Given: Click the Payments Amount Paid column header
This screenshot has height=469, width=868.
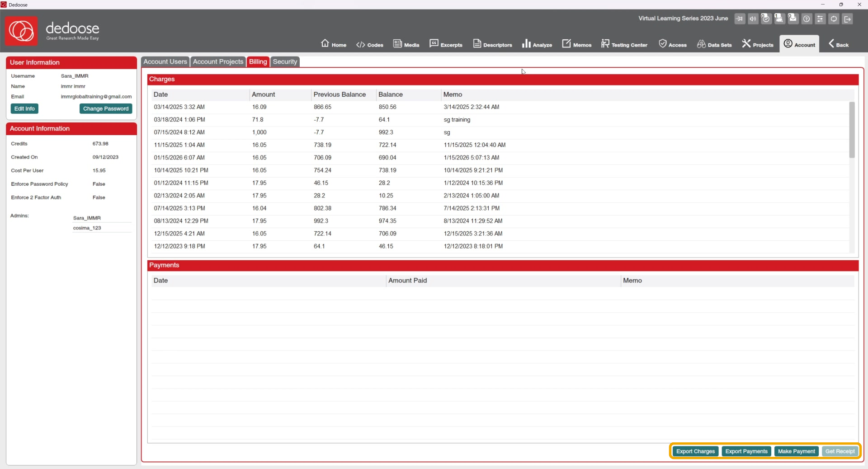Looking at the screenshot, I should pyautogui.click(x=503, y=281).
